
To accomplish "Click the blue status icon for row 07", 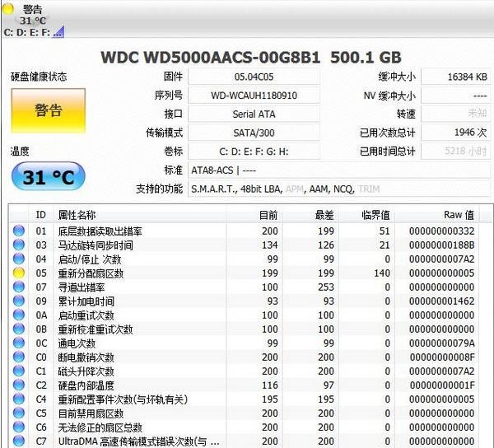I will [x=19, y=287].
